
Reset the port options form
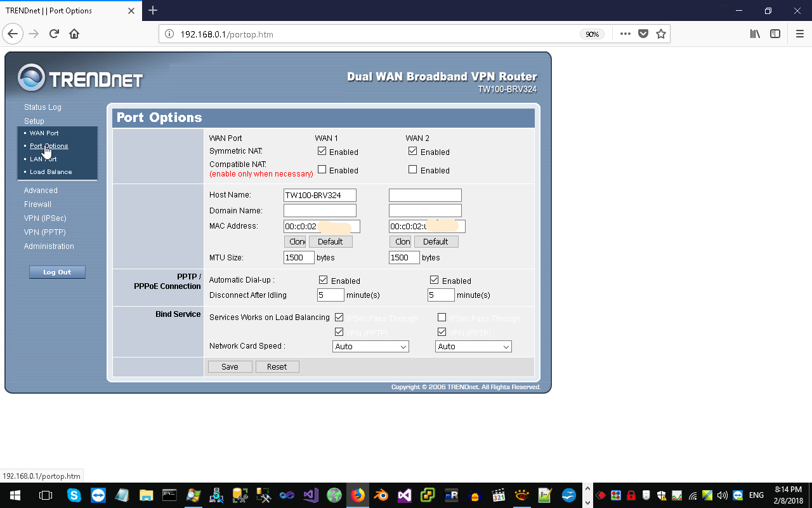point(277,367)
